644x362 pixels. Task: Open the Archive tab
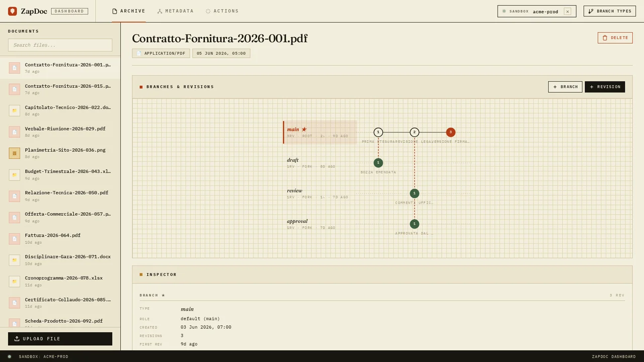(129, 11)
